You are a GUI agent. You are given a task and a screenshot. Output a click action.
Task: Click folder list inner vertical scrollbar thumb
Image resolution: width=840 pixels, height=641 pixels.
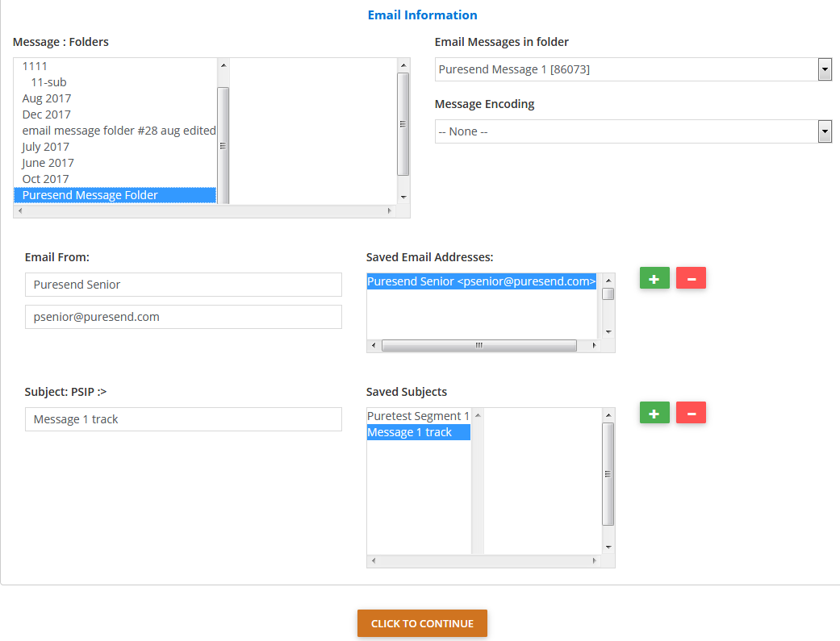pyautogui.click(x=224, y=146)
